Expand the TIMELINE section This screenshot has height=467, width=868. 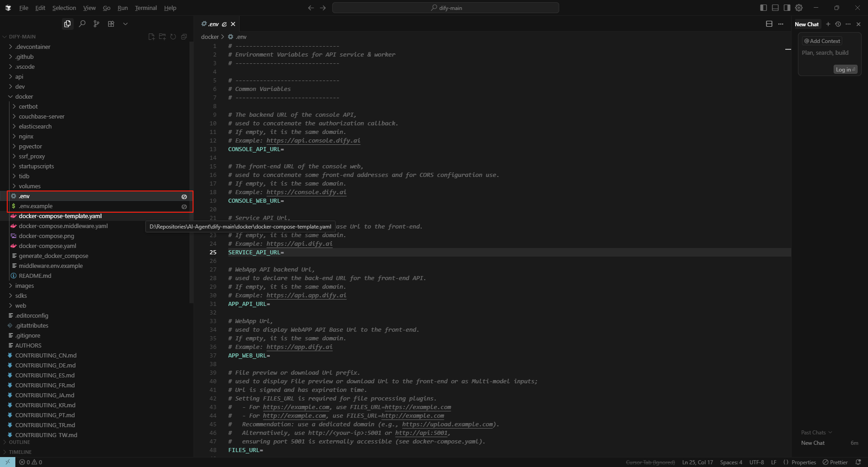(20, 452)
